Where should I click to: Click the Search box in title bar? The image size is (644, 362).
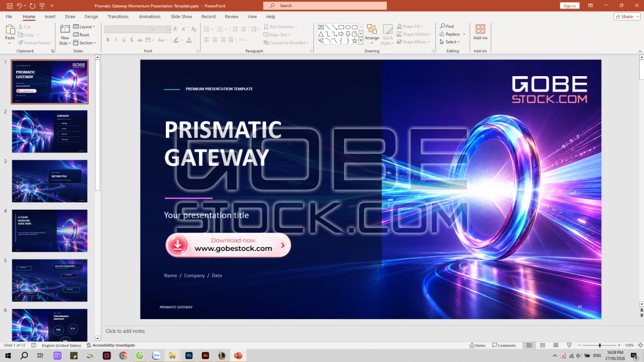tap(325, 5)
